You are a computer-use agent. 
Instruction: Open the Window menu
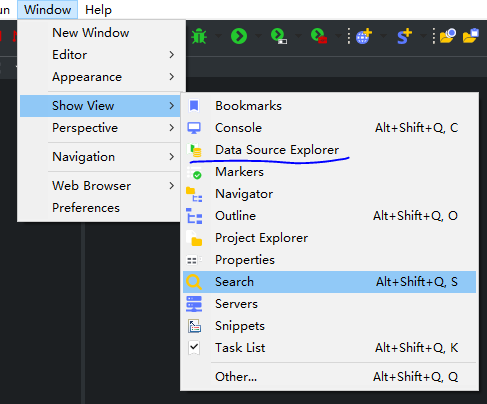(x=47, y=10)
